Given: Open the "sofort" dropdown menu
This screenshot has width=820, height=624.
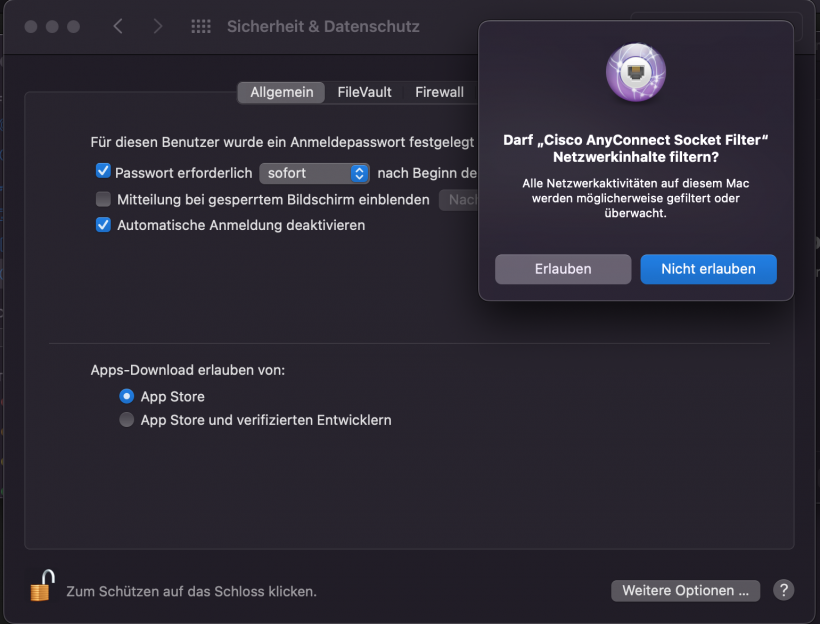Looking at the screenshot, I should pos(310,173).
